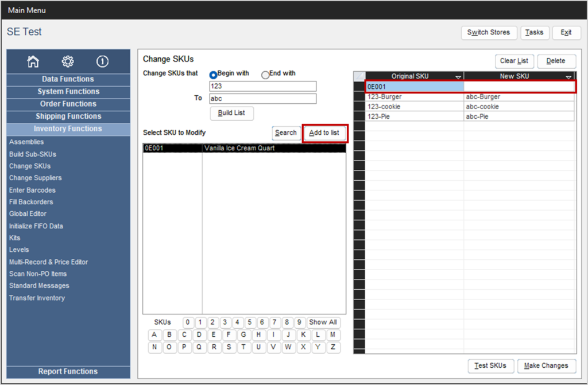Open the Report Functions section
This screenshot has width=588, height=385.
pyautogui.click(x=68, y=371)
